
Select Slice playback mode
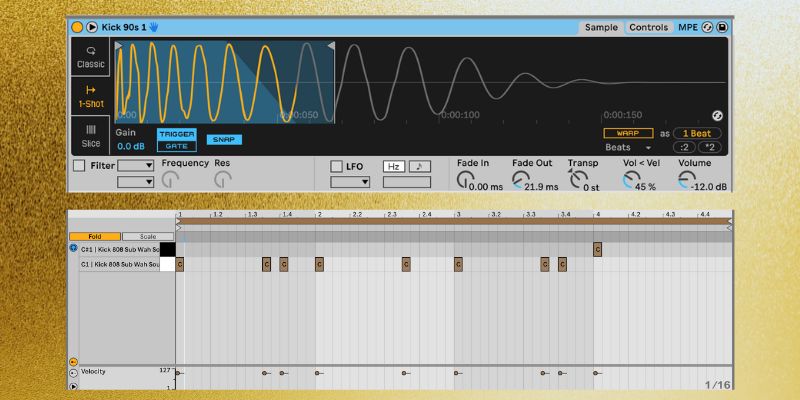click(x=90, y=136)
